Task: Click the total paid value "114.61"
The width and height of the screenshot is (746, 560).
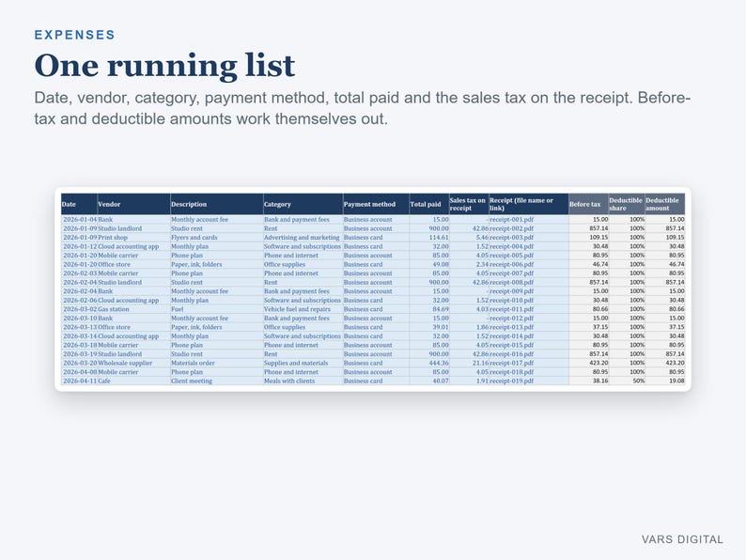Action: pos(429,238)
